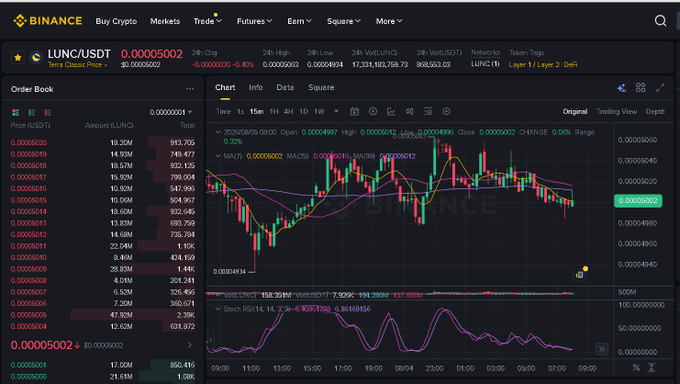The width and height of the screenshot is (680, 384).
Task: Select the 15m time interval
Action: tap(256, 112)
